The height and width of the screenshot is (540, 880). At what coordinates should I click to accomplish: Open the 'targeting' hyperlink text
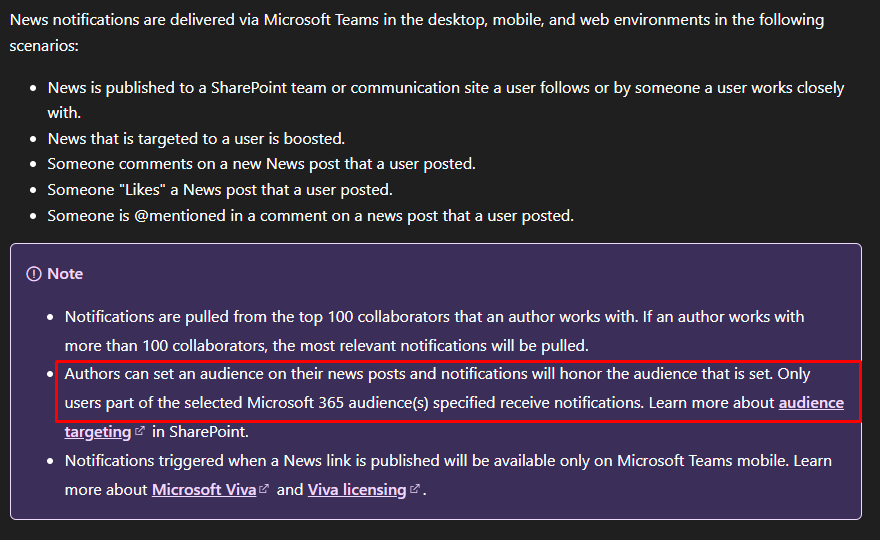pyautogui.click(x=98, y=432)
